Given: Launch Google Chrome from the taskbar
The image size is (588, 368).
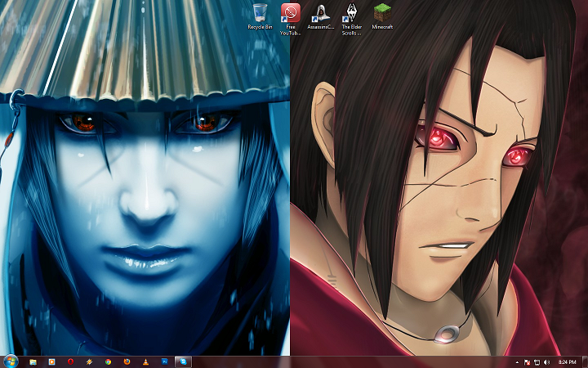Looking at the screenshot, I should (x=109, y=361).
